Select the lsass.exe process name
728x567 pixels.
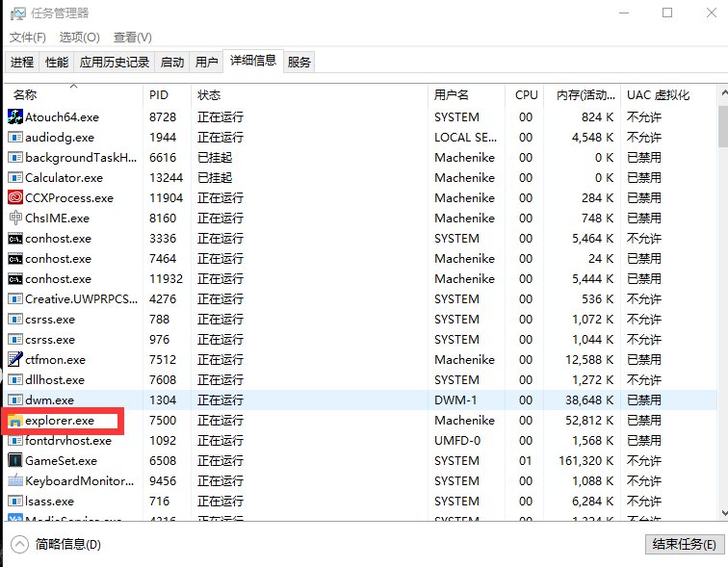pos(49,502)
